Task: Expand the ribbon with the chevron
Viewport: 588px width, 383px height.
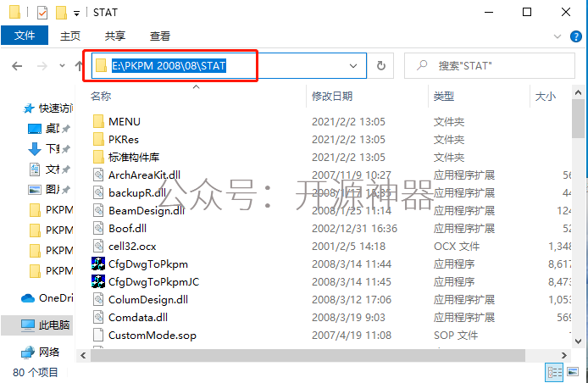Action: [557, 36]
